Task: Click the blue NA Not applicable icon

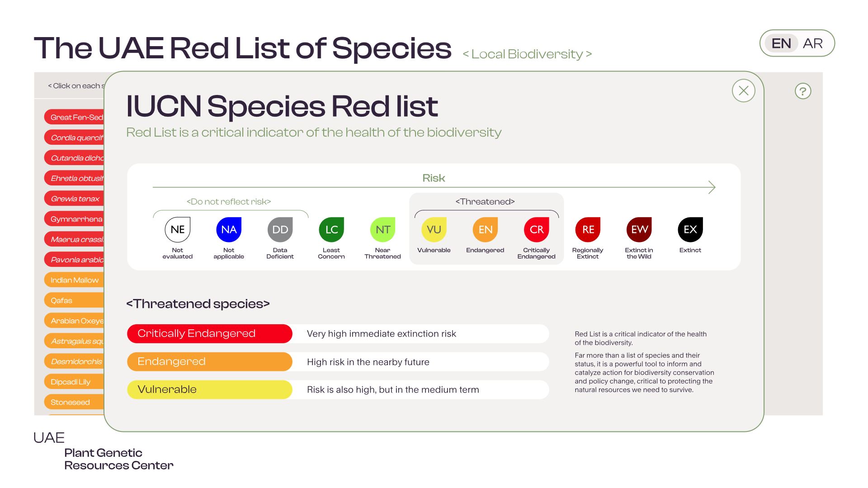Action: click(x=229, y=229)
